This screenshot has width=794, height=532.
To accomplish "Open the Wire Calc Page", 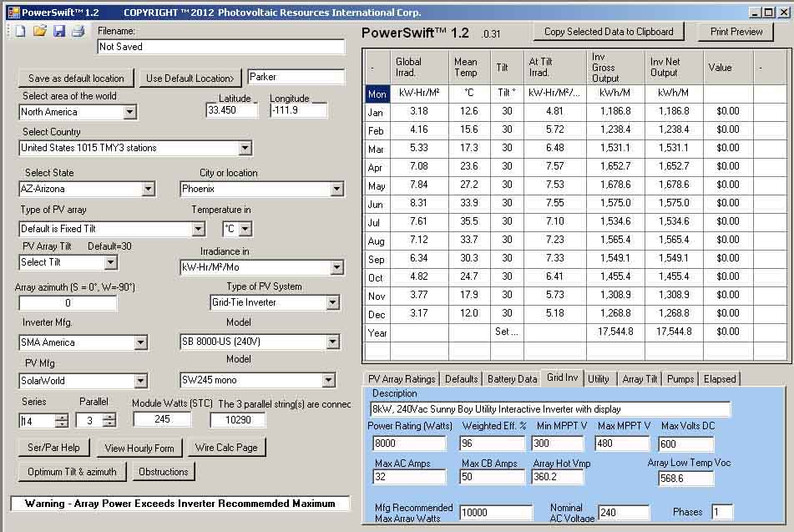I will [x=226, y=448].
